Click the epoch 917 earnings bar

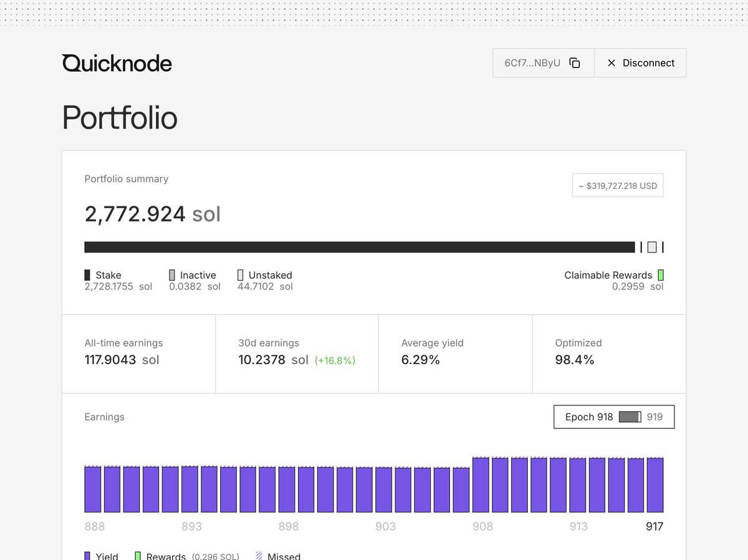[x=654, y=485]
